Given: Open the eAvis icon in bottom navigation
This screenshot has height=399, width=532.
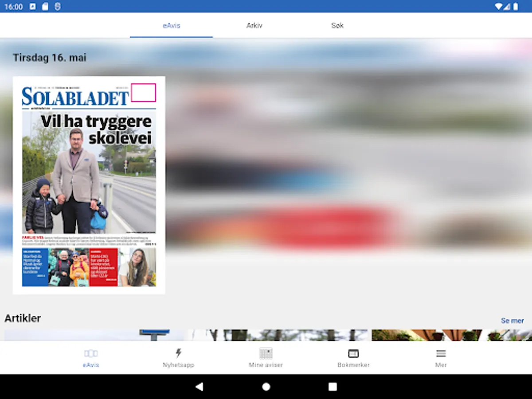Looking at the screenshot, I should [x=91, y=353].
